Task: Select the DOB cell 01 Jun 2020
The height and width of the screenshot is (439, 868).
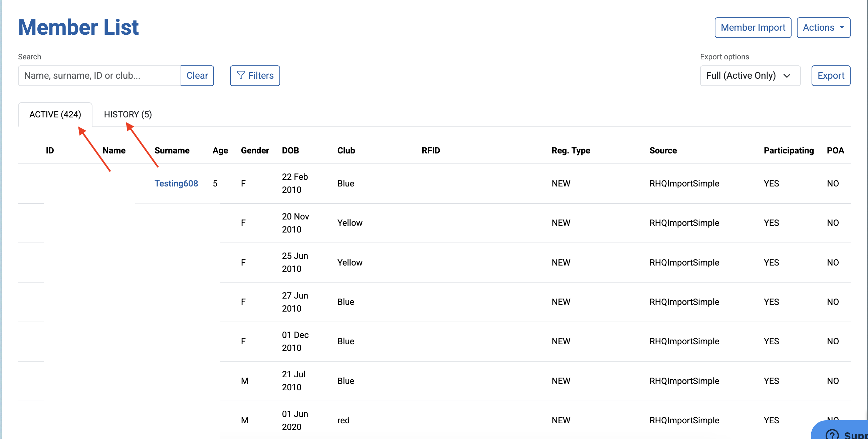Action: (295, 420)
